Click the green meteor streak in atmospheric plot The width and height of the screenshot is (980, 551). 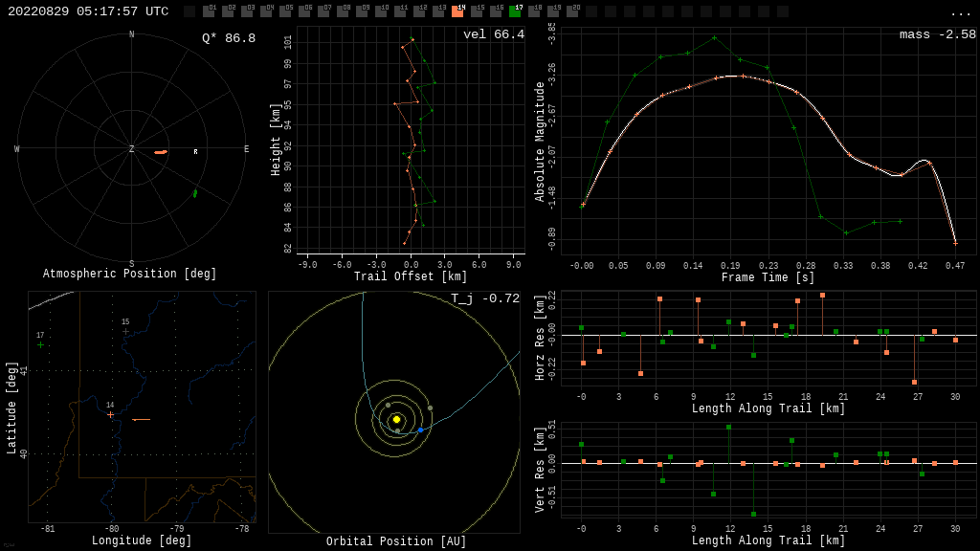pos(195,193)
